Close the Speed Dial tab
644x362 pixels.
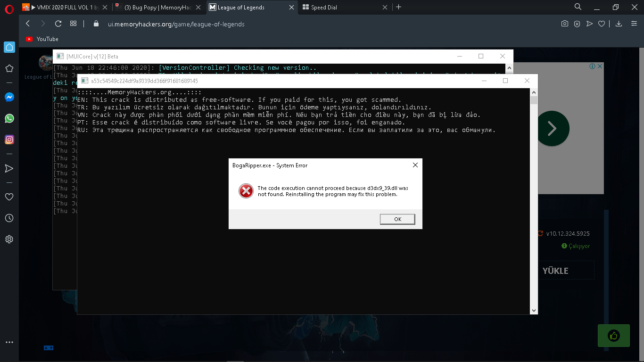[385, 8]
